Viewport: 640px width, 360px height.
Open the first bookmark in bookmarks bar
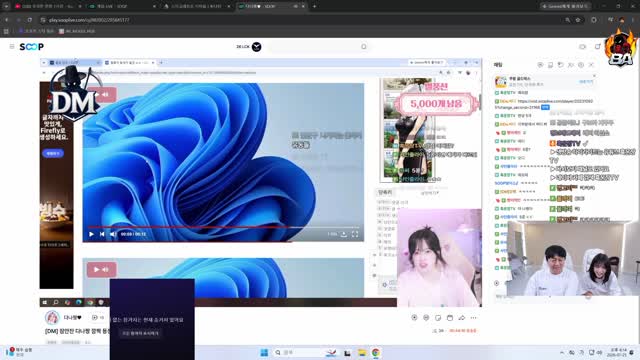(x=36, y=31)
